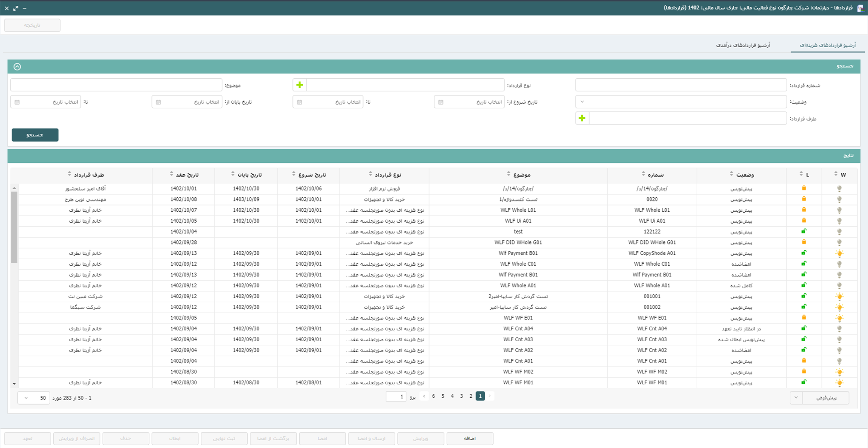Open the page size dropdown showing 50
The width and height of the screenshot is (868, 448).
[33, 398]
